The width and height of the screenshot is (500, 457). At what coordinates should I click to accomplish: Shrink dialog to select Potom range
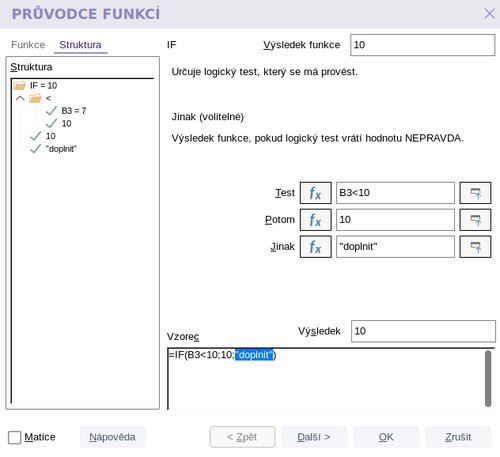(475, 220)
